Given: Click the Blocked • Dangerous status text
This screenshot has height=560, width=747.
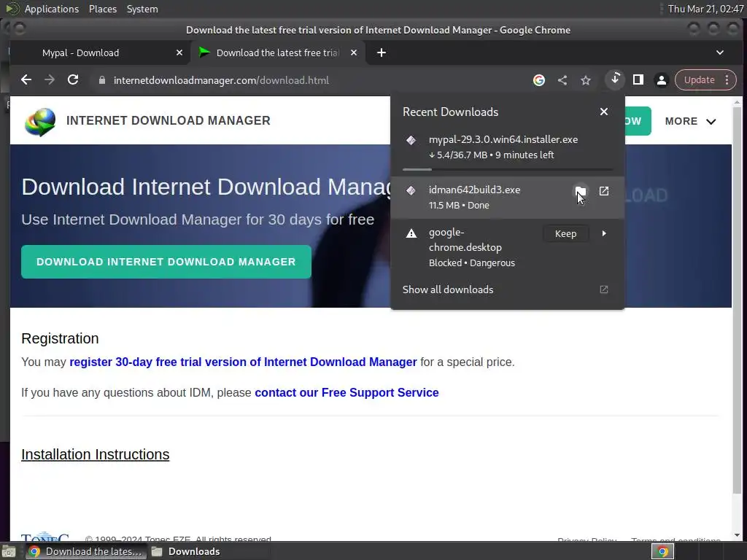Looking at the screenshot, I should [472, 262].
